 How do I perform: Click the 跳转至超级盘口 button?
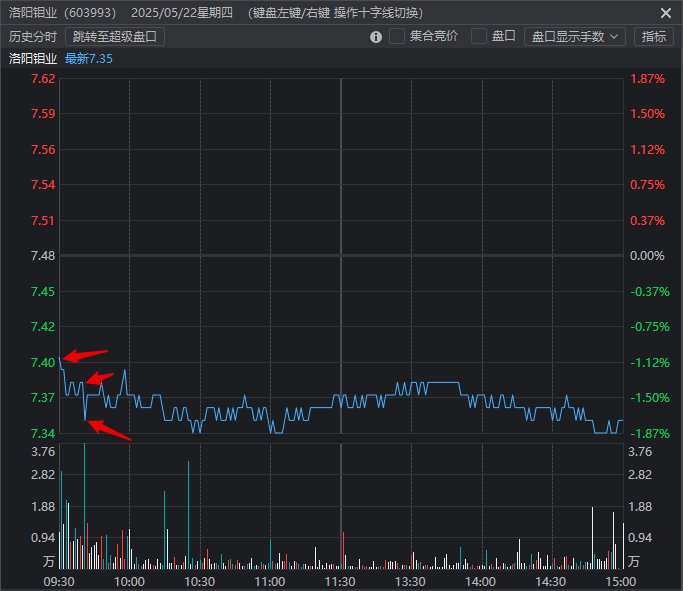tap(115, 37)
